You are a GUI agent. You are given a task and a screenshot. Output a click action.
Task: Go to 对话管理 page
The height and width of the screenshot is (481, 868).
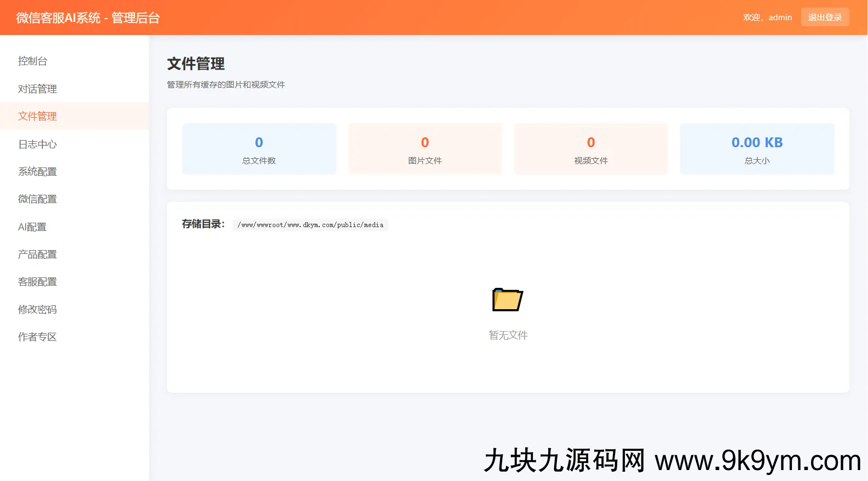37,89
